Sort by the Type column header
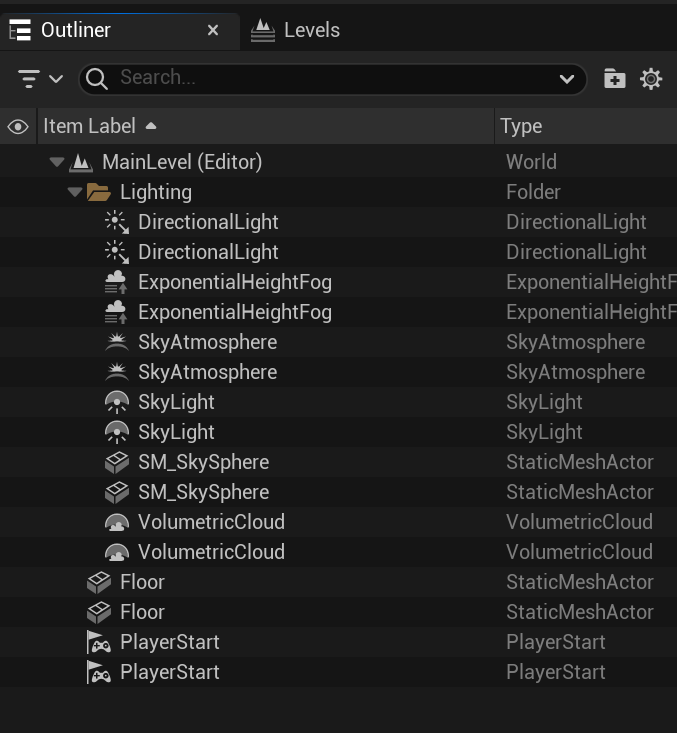Screen dimensions: 677x733 (x=586, y=126)
